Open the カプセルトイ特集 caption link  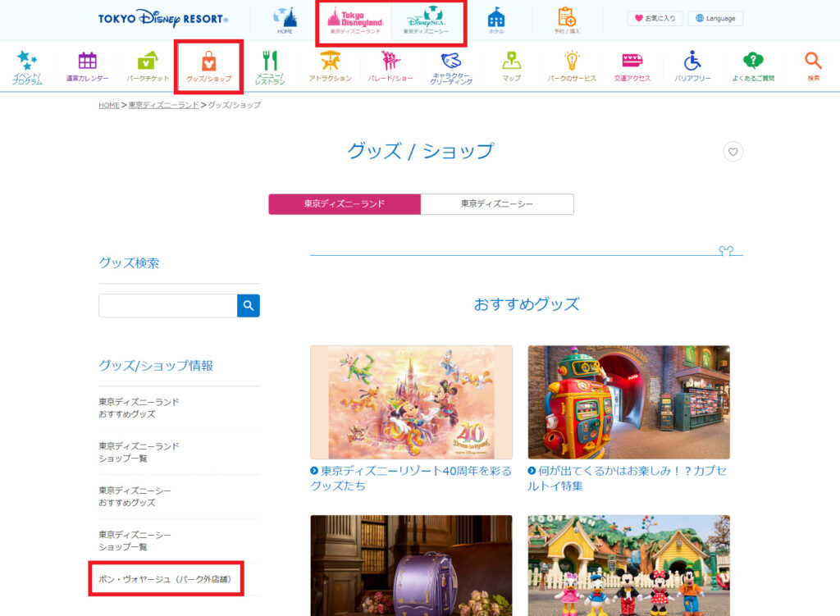tap(628, 478)
